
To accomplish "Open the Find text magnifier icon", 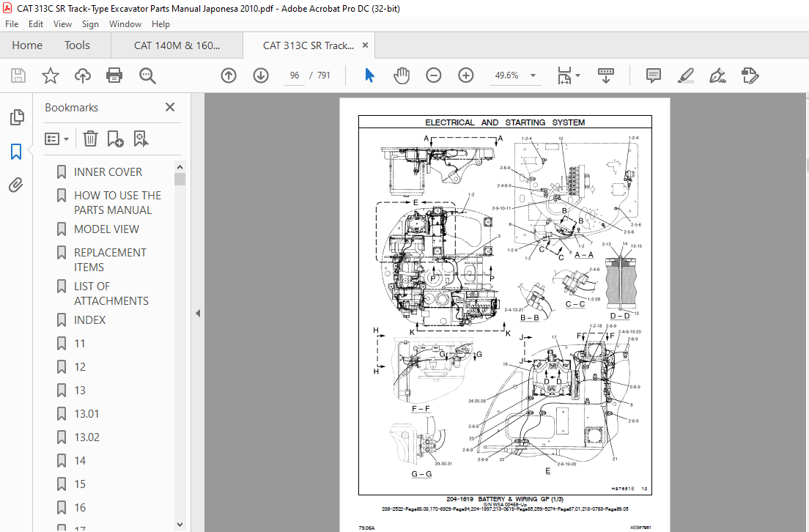I will 147,76.
